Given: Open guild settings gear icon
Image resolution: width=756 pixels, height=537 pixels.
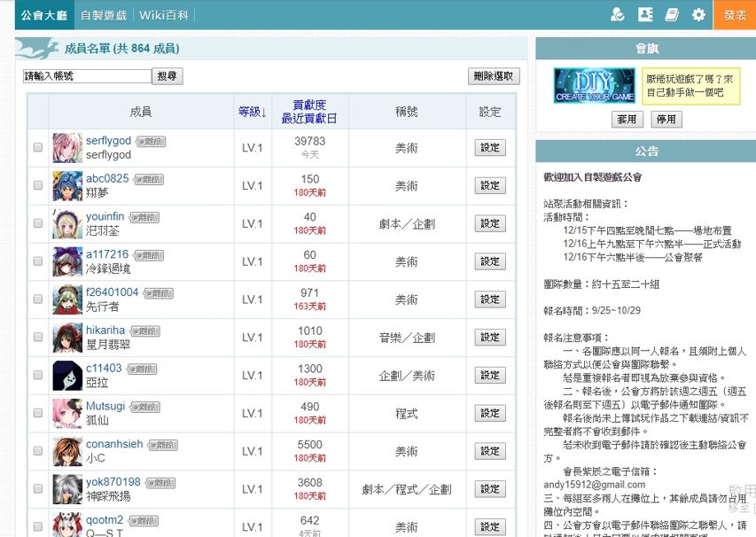Looking at the screenshot, I should click(698, 15).
